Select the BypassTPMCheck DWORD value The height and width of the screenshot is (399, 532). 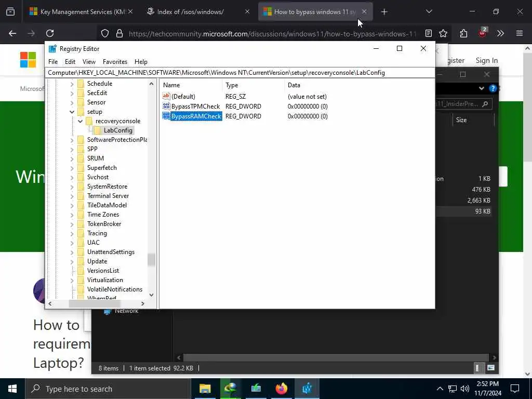coord(195,106)
